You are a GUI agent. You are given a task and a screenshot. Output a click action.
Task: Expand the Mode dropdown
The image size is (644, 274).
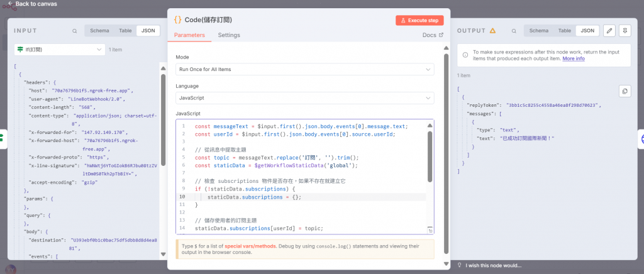(x=305, y=69)
